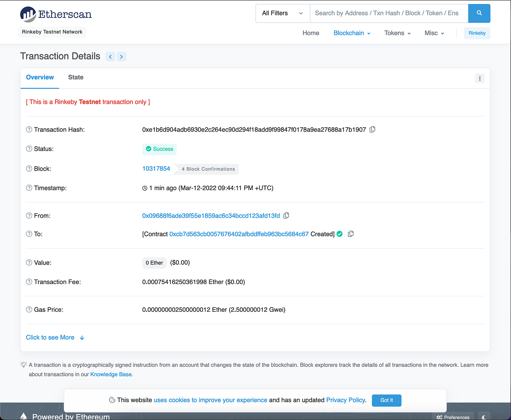Click the verified contract checkmark badge
This screenshot has height=420, width=511.
(x=339, y=234)
